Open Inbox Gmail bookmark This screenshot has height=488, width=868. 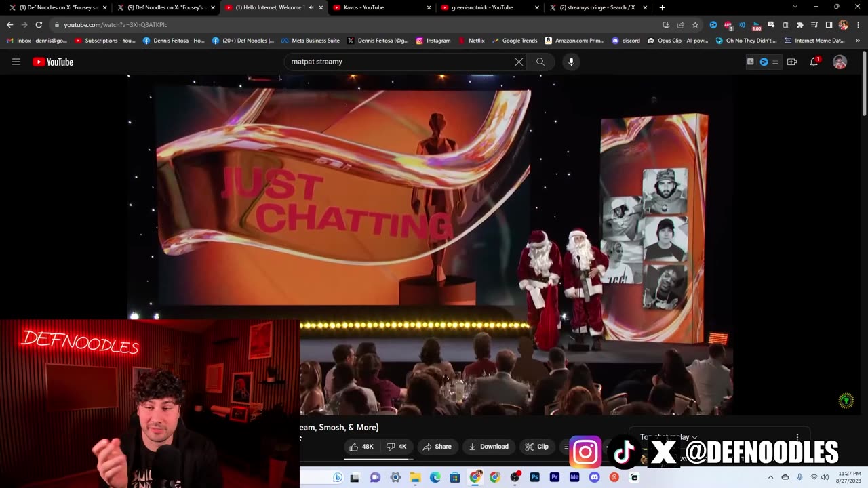click(x=37, y=41)
